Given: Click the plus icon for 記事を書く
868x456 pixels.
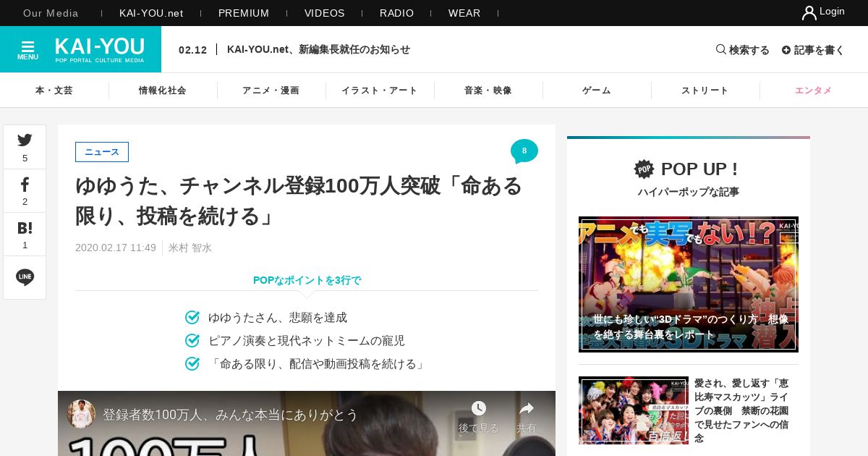Looking at the screenshot, I should (x=786, y=50).
